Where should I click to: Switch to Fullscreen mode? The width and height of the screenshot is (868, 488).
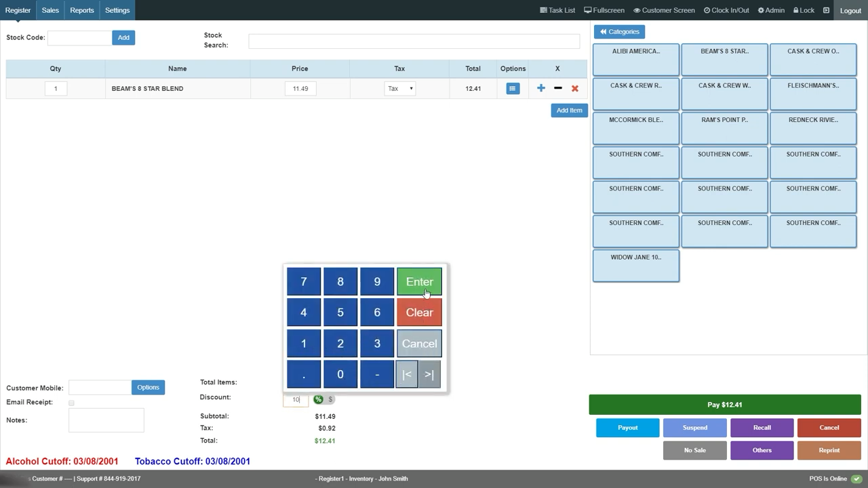604,10
